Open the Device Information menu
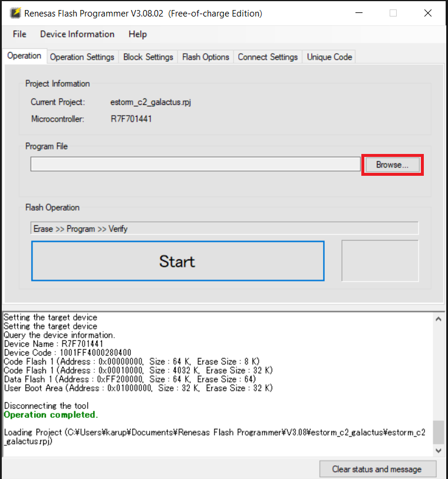The image size is (448, 479). coord(77,34)
